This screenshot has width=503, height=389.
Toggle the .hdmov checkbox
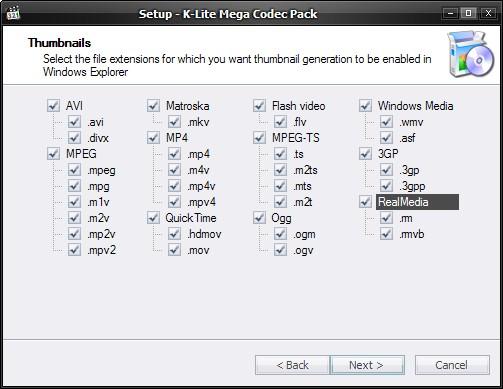pos(174,234)
